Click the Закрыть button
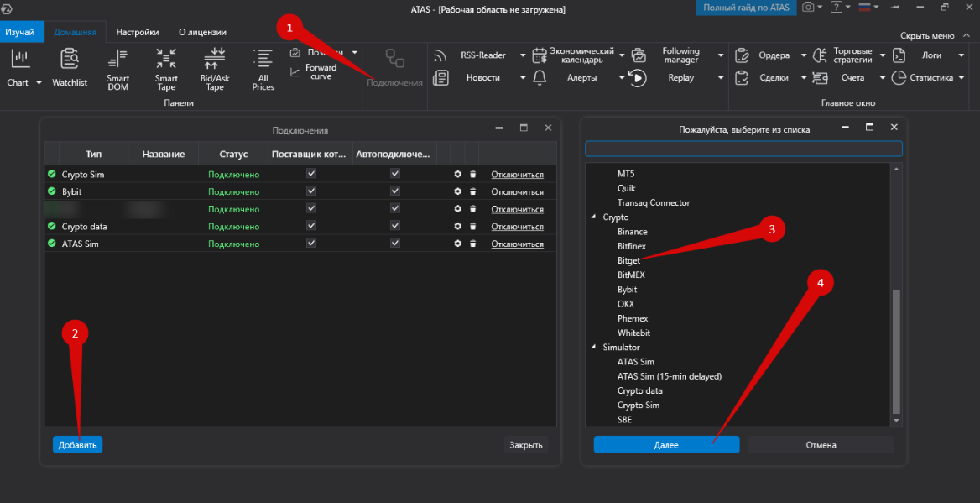The height and width of the screenshot is (503, 980). click(x=525, y=445)
